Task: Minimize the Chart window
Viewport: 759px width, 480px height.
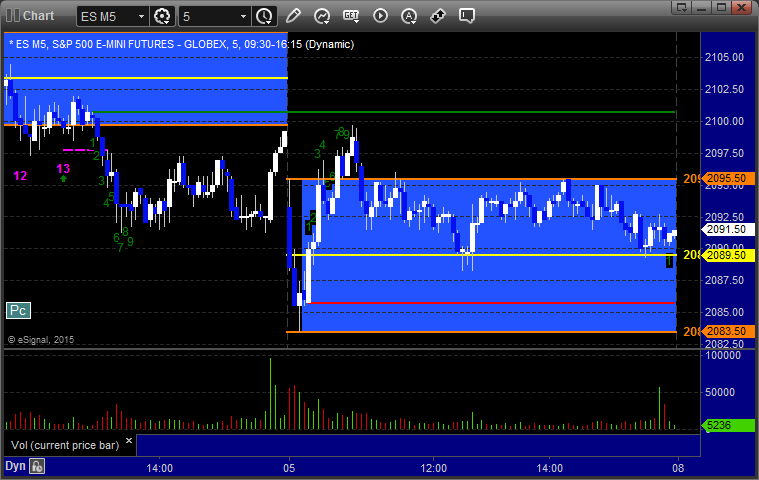Action: [x=701, y=7]
